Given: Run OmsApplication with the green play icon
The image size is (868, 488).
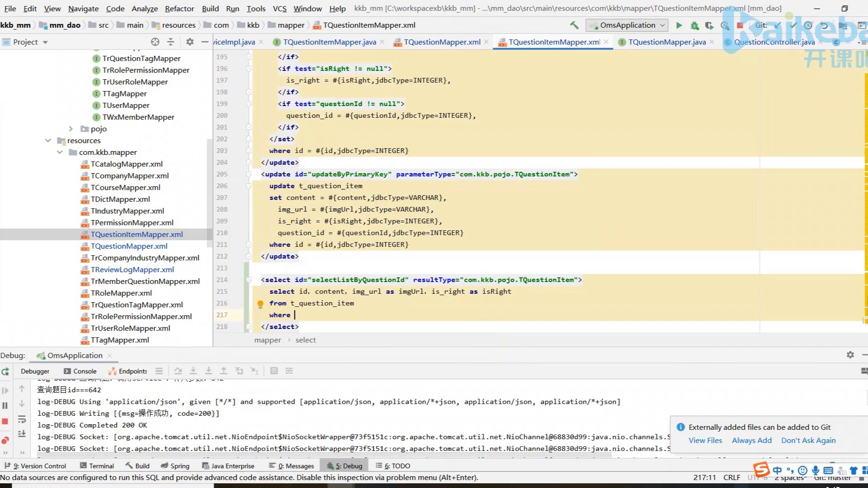Looking at the screenshot, I should point(679,25).
